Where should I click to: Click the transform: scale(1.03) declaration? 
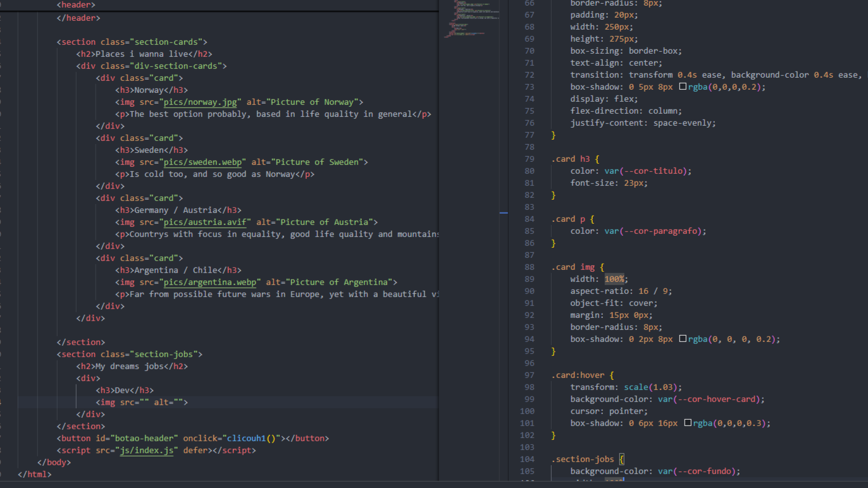pyautogui.click(x=626, y=387)
